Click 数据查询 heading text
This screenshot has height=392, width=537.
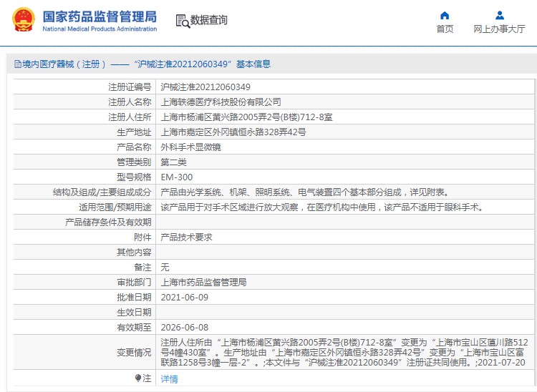tap(208, 20)
